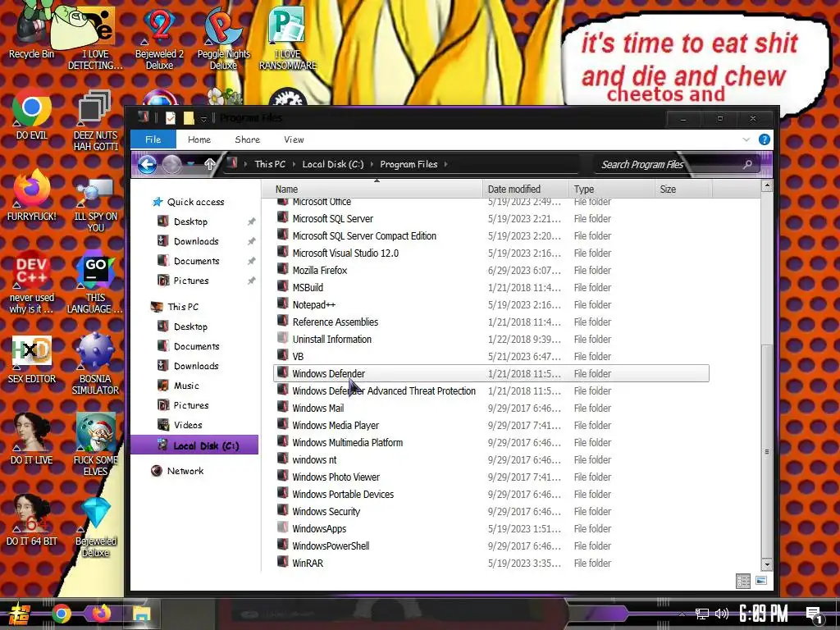Open Quick Access toolbar customize dropdown

[x=203, y=118]
